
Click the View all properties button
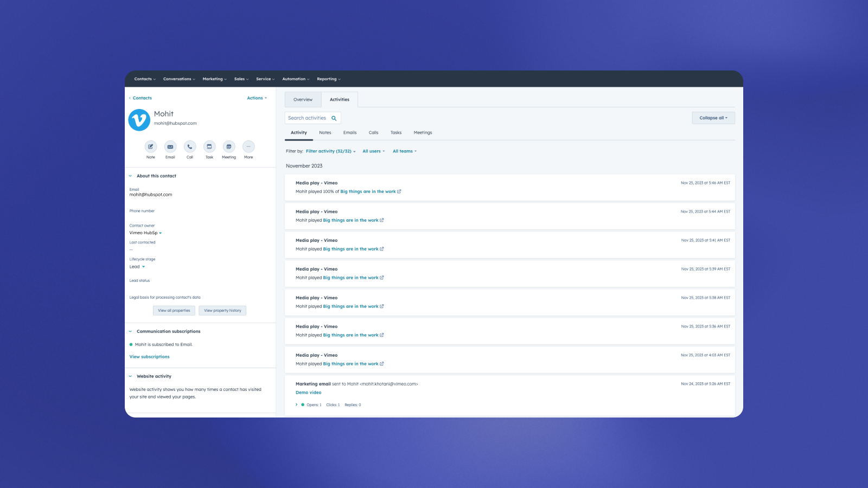(x=174, y=311)
